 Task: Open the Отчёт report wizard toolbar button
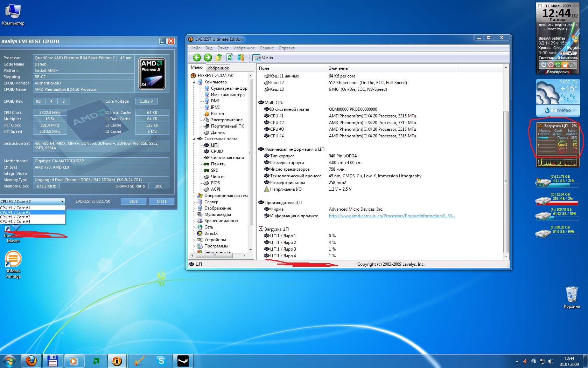pos(263,57)
